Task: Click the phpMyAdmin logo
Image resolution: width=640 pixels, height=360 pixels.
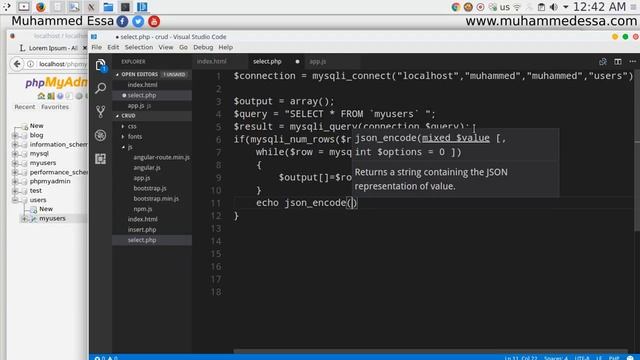Action: click(56, 83)
